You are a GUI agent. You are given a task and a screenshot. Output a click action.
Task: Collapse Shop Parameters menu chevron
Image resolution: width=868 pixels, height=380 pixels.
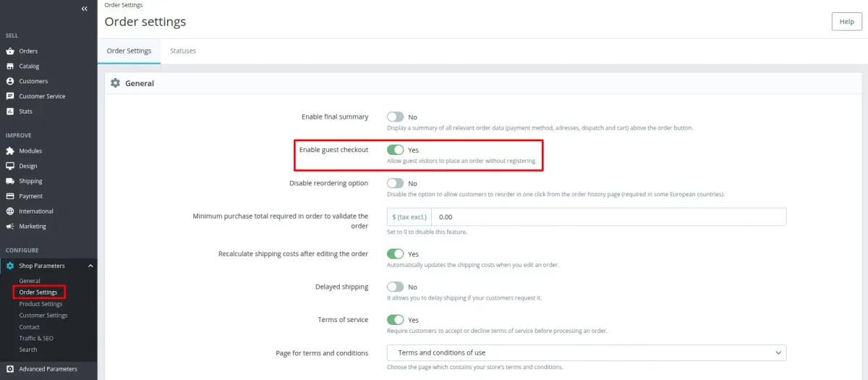click(90, 266)
